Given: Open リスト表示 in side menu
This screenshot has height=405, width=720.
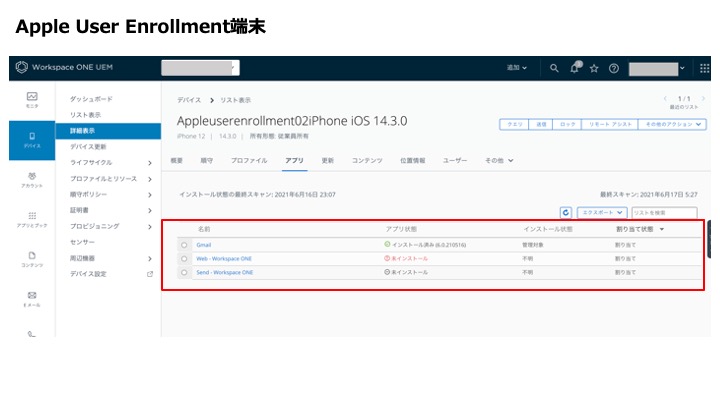Looking at the screenshot, I should pyautogui.click(x=85, y=115).
